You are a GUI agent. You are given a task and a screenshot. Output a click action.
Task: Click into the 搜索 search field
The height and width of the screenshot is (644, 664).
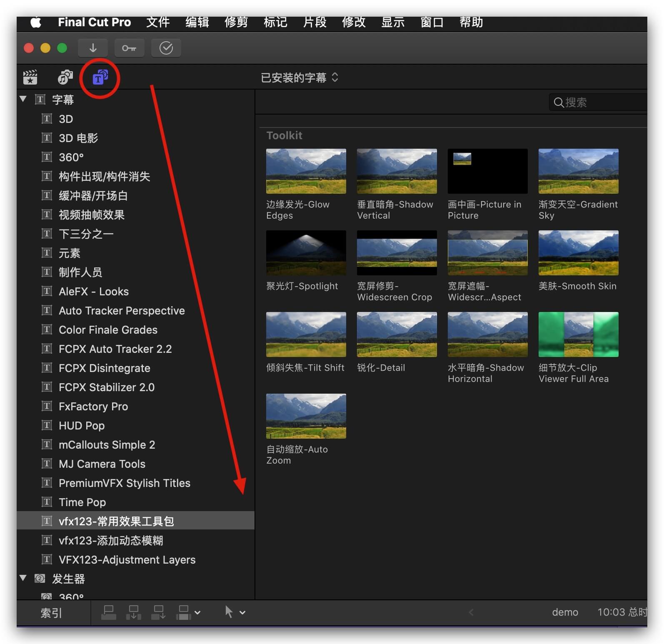coord(598,102)
